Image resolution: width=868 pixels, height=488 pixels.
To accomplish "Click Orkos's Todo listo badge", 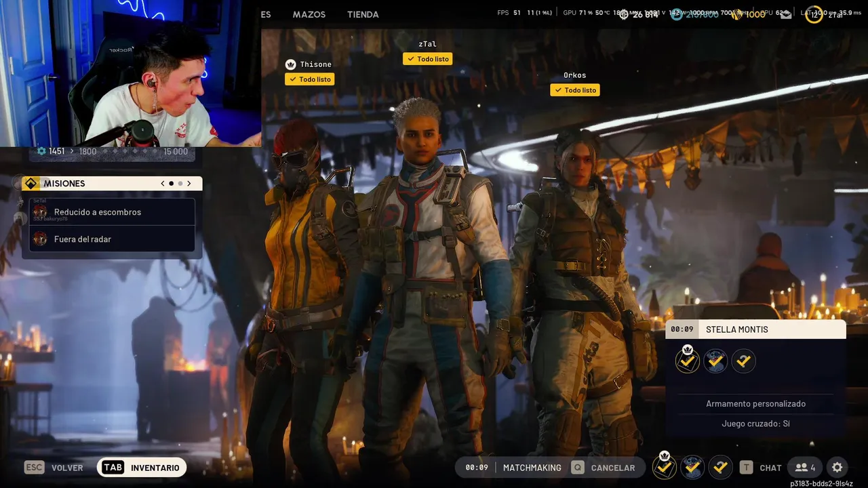I will (x=575, y=90).
